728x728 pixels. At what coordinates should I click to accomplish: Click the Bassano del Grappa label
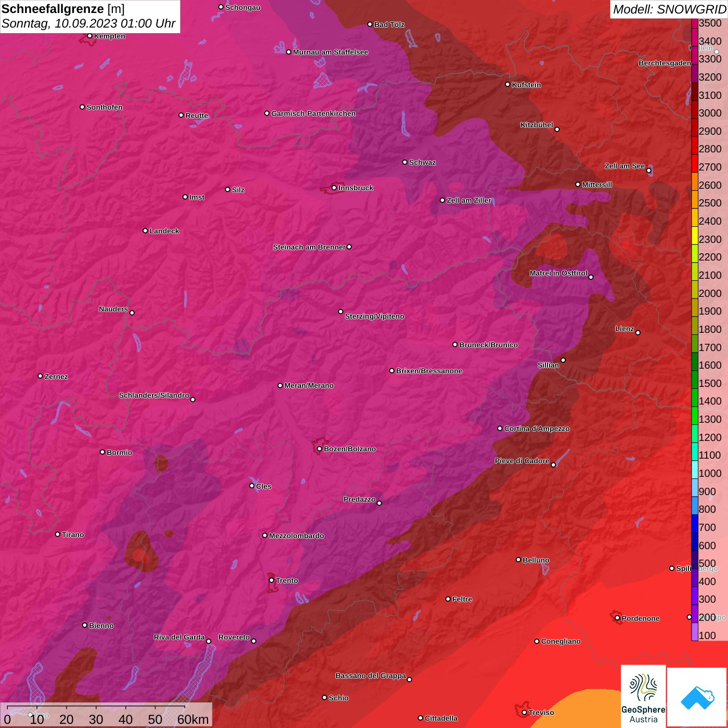370,675
